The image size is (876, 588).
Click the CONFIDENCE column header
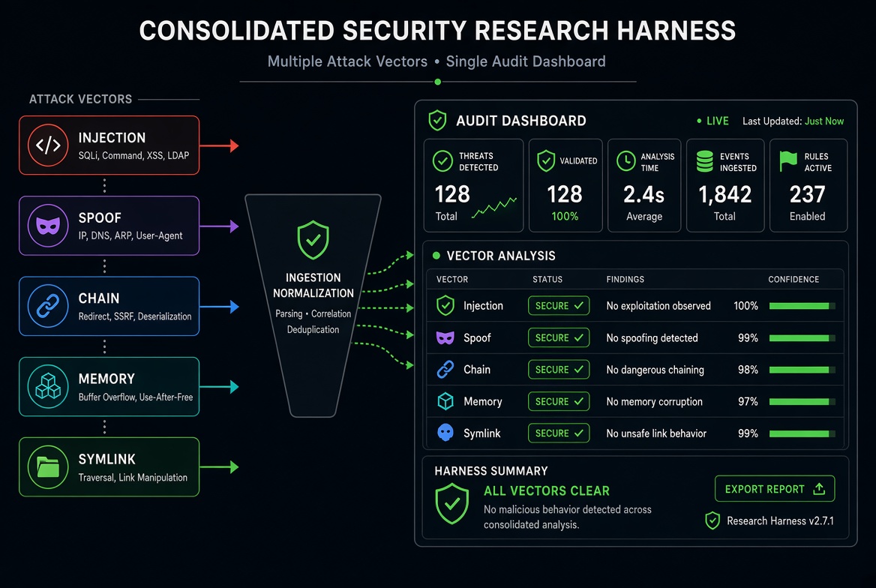coord(793,279)
